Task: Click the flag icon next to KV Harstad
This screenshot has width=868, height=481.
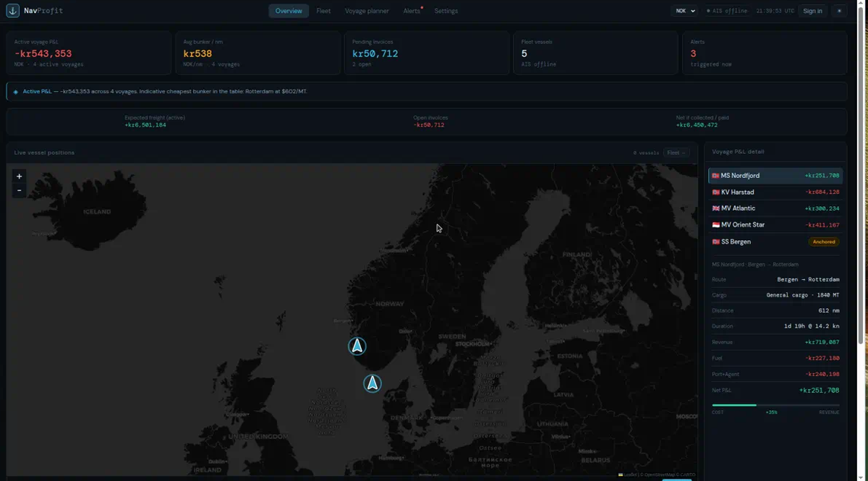Action: [715, 192]
